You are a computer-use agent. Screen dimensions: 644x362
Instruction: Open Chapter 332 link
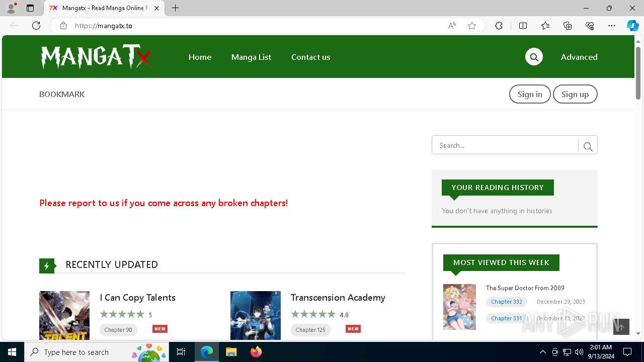[507, 302]
